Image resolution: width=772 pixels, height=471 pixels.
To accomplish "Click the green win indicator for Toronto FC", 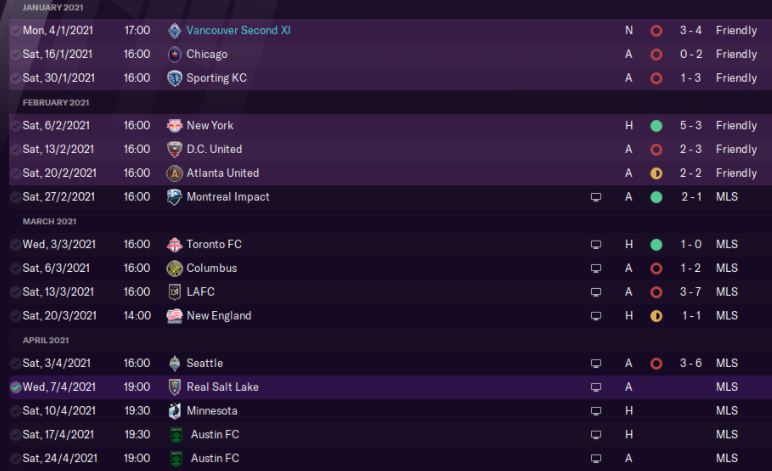I will (x=656, y=244).
